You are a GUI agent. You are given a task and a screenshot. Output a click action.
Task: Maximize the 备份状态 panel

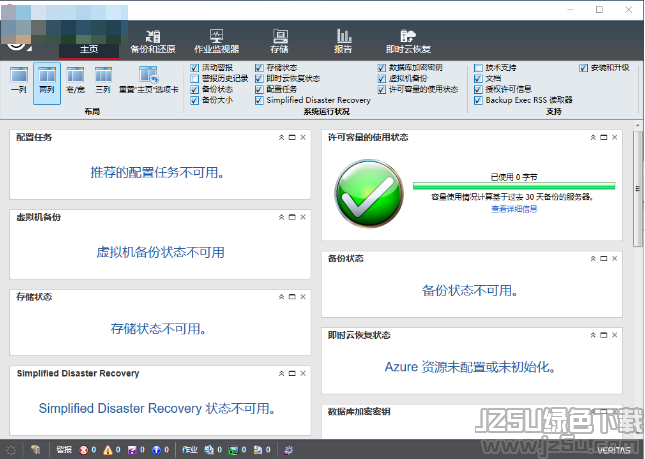pyautogui.click(x=604, y=258)
